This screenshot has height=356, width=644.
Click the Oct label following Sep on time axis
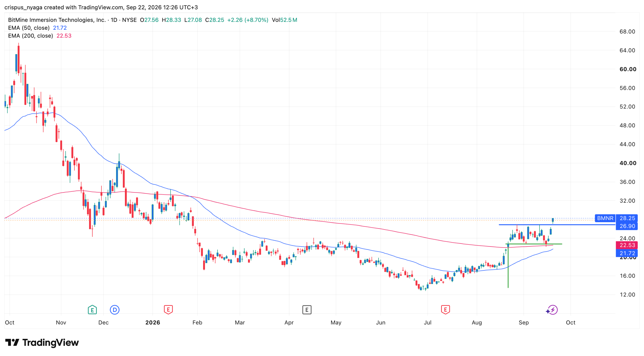571,322
